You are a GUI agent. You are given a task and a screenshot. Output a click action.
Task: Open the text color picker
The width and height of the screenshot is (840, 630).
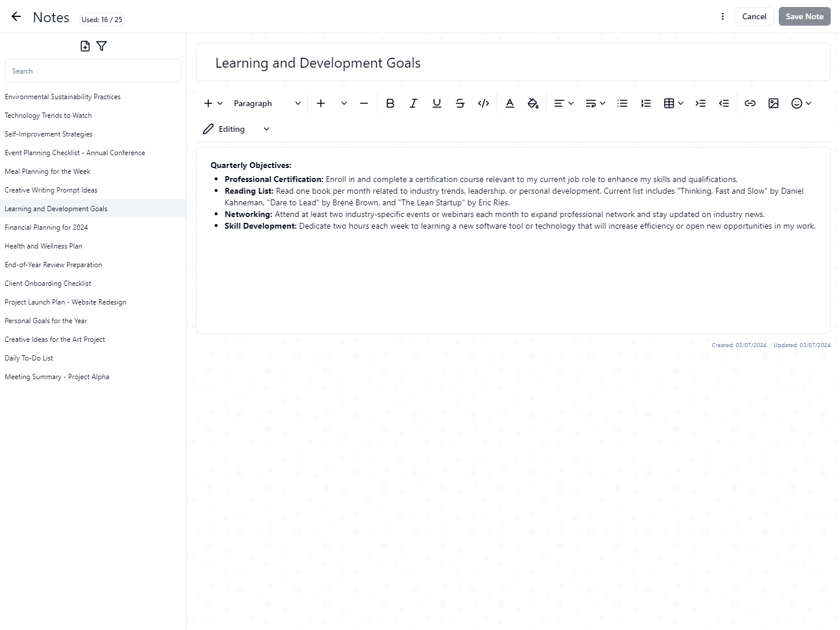click(x=510, y=103)
